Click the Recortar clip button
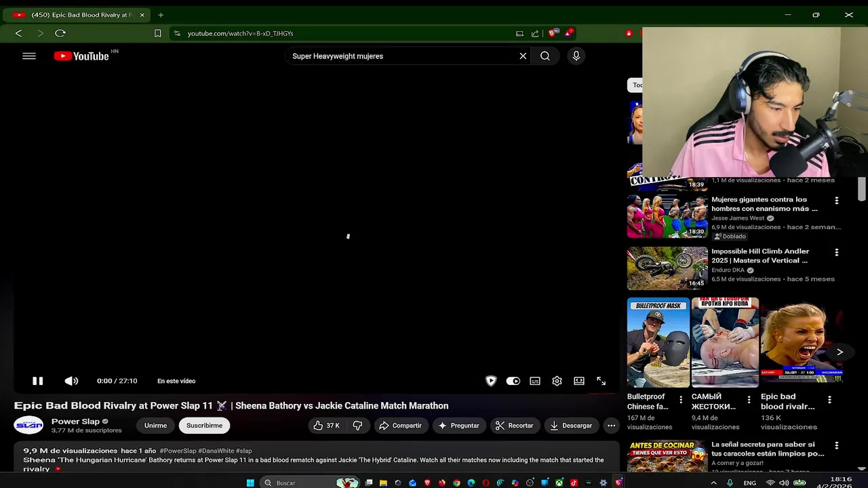This screenshot has width=868, height=488. tap(514, 426)
